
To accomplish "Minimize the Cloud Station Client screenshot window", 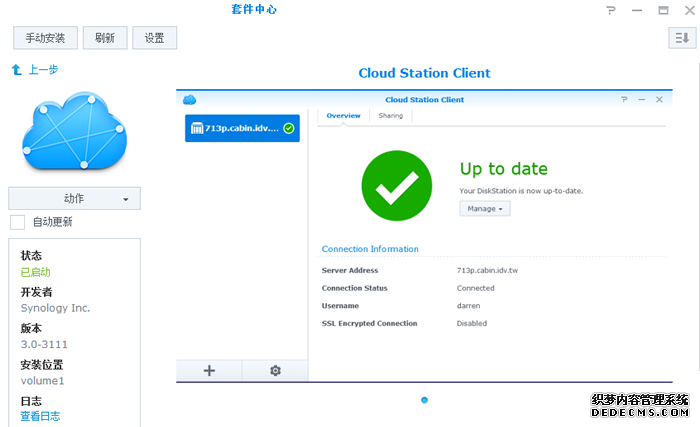I will point(642,100).
